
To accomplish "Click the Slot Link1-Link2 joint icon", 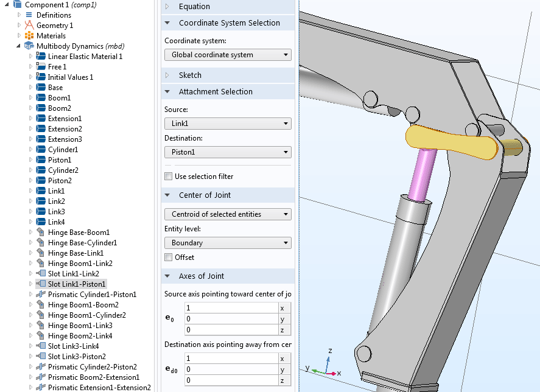I will click(x=41, y=274).
